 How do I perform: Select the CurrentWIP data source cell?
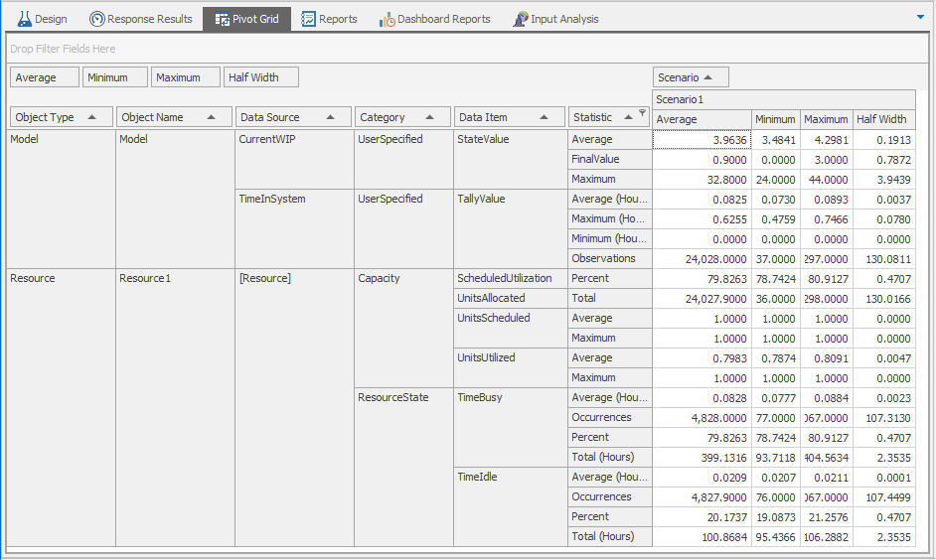click(x=294, y=159)
